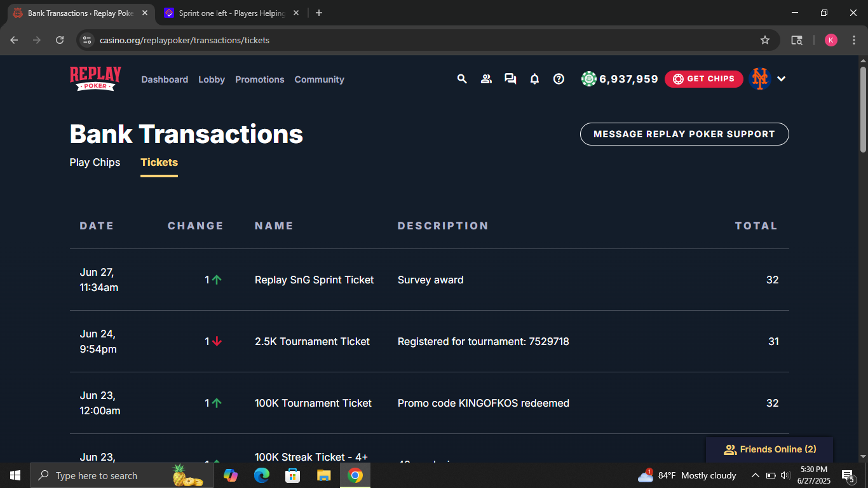Viewport: 868px width, 488px height.
Task: Open the Chrome profile K avatar
Action: (831, 40)
